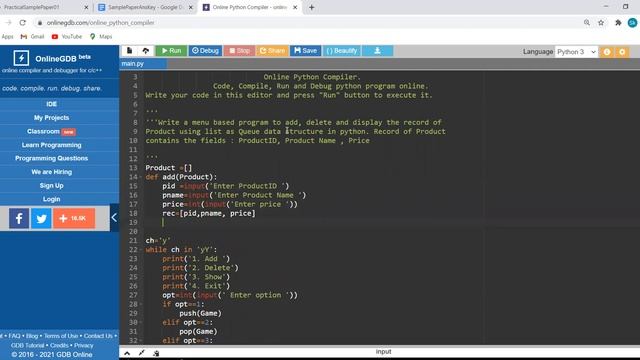Collapse the left sidebar with the arrow
The height and width of the screenshot is (360, 640).
click(x=114, y=218)
